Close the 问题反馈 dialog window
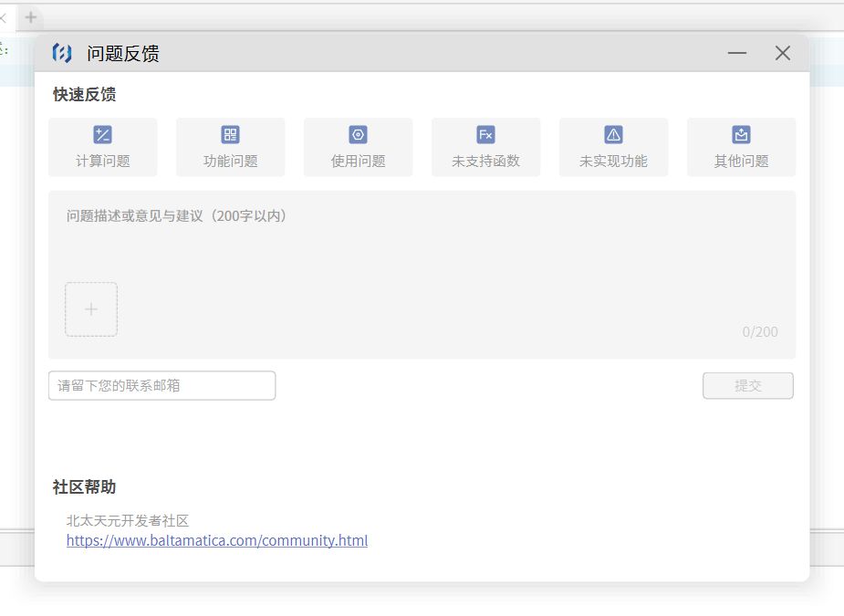The width and height of the screenshot is (844, 616). coord(782,54)
